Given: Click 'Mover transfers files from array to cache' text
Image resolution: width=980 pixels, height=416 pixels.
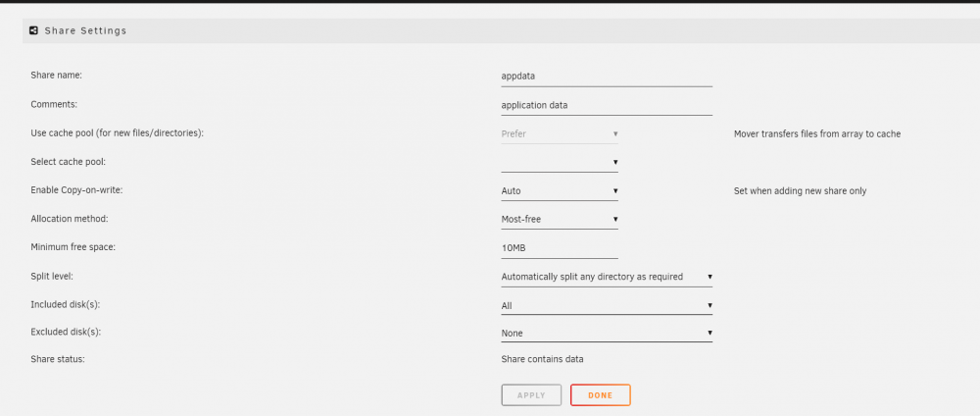Looking at the screenshot, I should click(817, 133).
